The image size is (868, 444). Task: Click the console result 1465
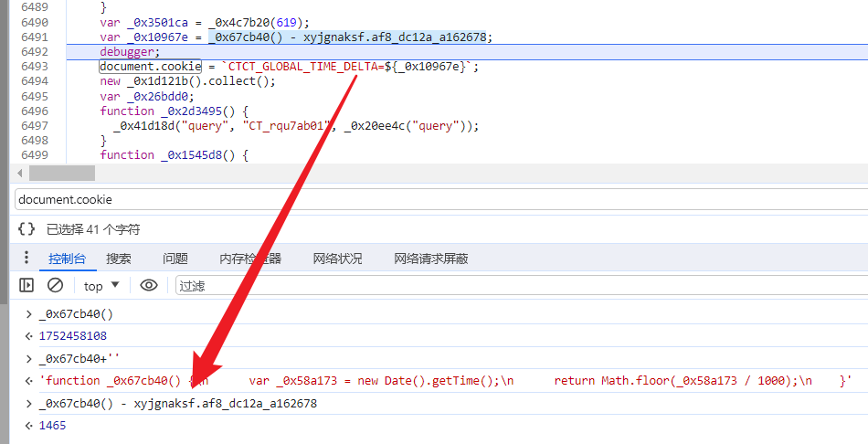[52, 425]
